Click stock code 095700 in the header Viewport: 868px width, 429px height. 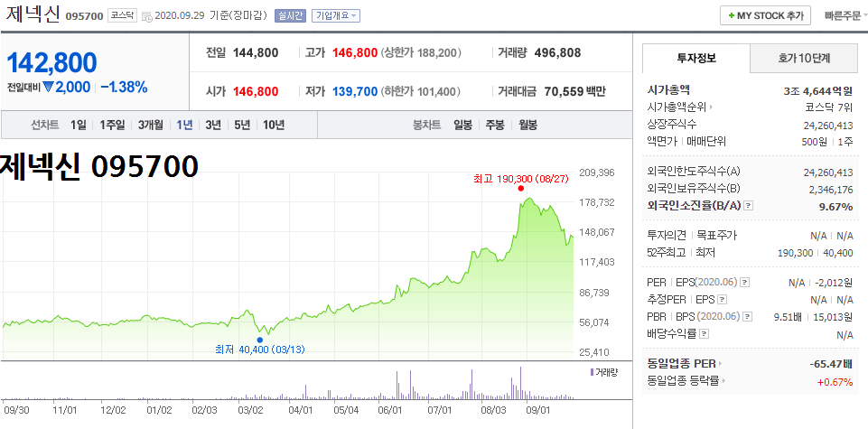coord(84,16)
